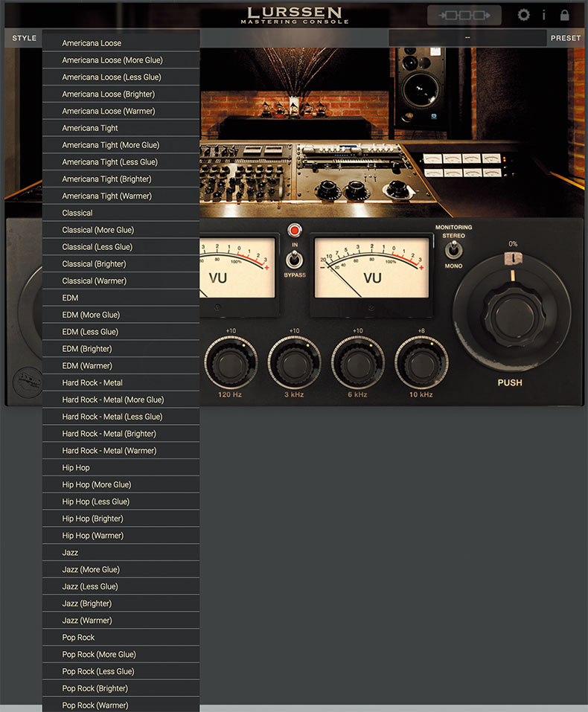The image size is (588, 712).
Task: Select Americana Tight style
Action: click(x=121, y=128)
